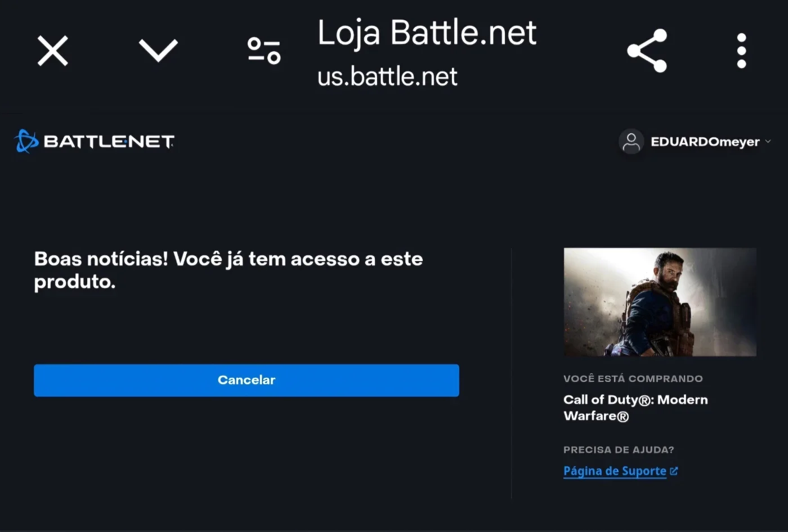The width and height of the screenshot is (788, 532).
Task: Open the three-dot overflow menu
Action: point(742,51)
